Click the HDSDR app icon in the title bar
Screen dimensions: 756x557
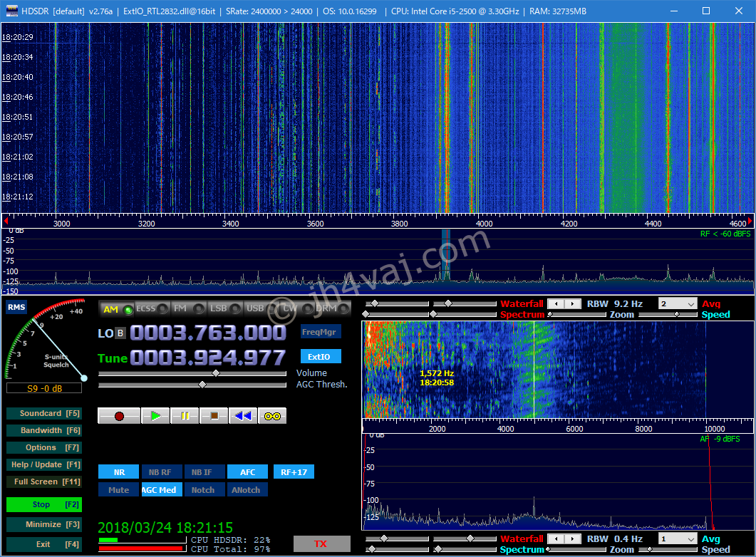[11, 11]
